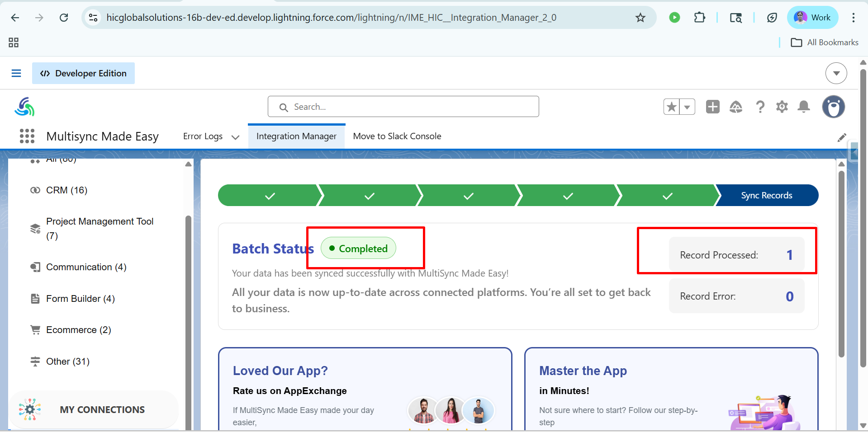This screenshot has width=868, height=432.
Task: Open the App Launcher dots
Action: point(27,136)
